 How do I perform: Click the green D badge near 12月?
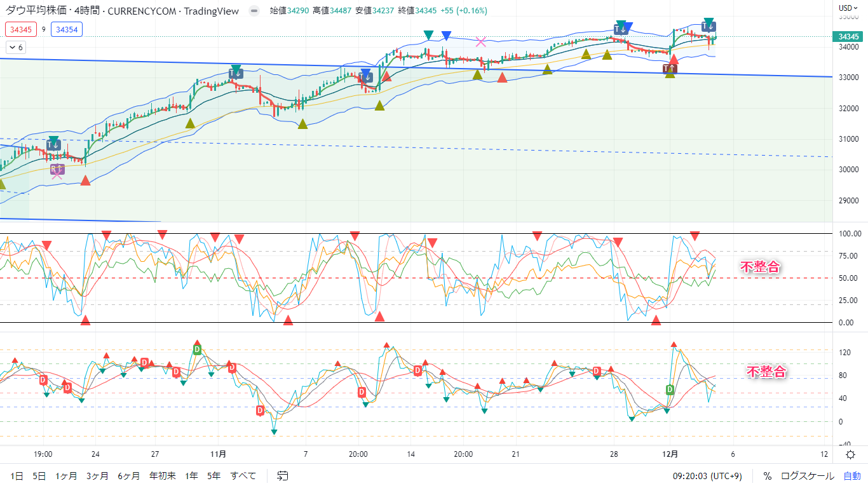click(x=670, y=389)
